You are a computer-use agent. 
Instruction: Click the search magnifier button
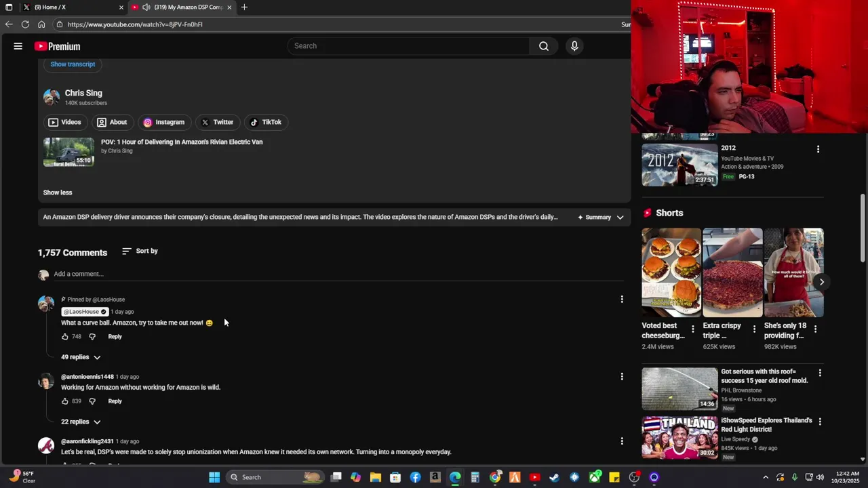click(543, 46)
